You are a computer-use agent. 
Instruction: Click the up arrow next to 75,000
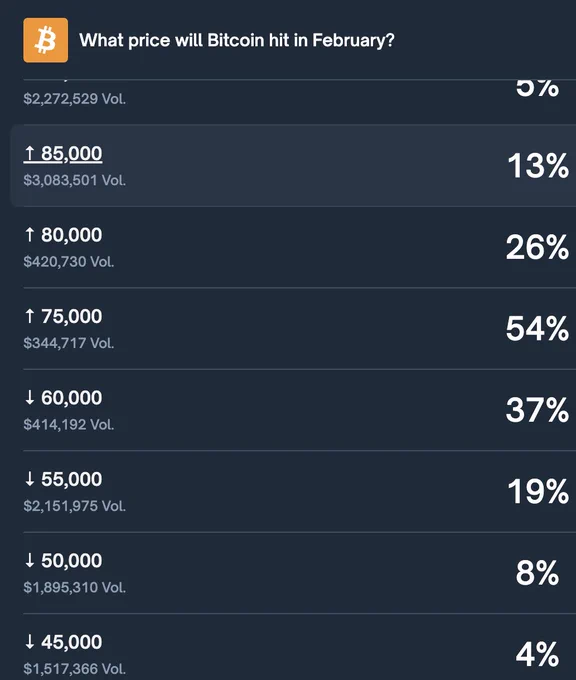coord(29,316)
